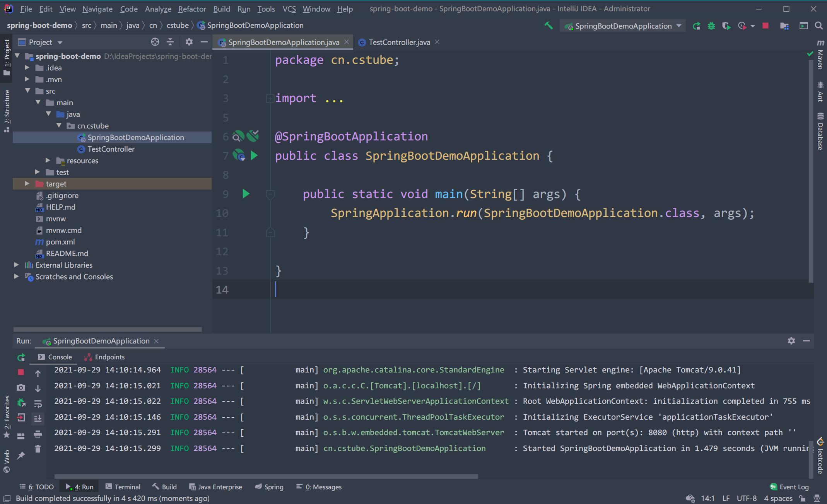This screenshot has width=827, height=504.
Task: Click the 14:1 caret position indicator
Action: pos(707,498)
